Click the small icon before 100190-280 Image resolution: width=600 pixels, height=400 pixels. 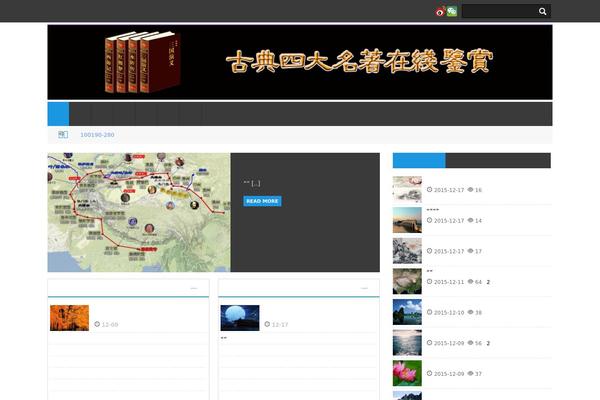pos(63,134)
